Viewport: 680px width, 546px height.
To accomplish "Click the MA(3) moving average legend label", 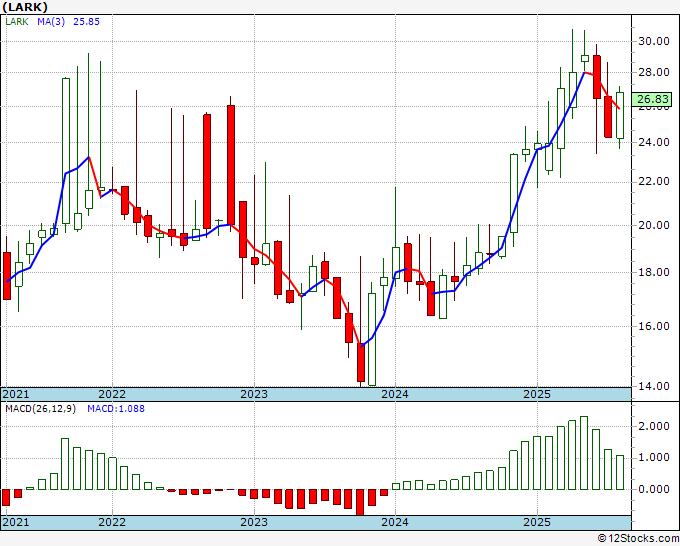I will (51, 22).
